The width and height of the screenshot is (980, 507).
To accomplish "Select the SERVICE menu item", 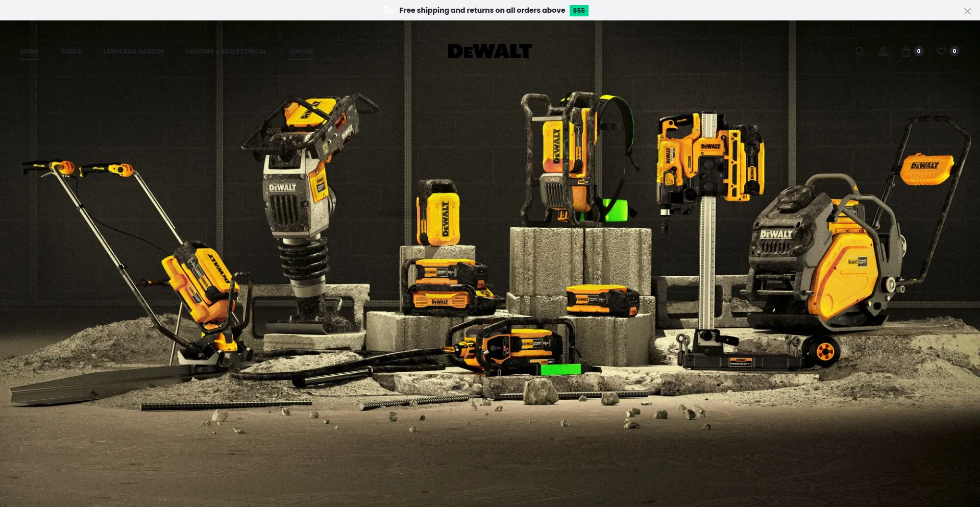I will tap(301, 52).
